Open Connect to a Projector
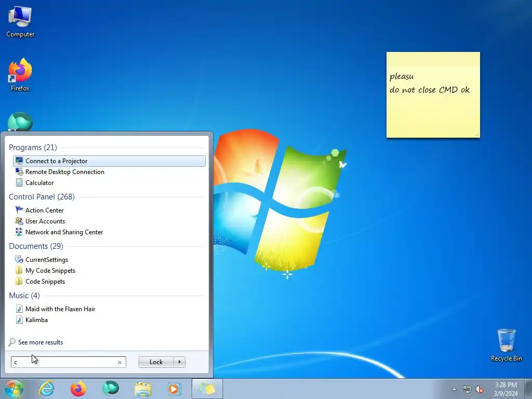The image size is (532, 399). [x=109, y=161]
